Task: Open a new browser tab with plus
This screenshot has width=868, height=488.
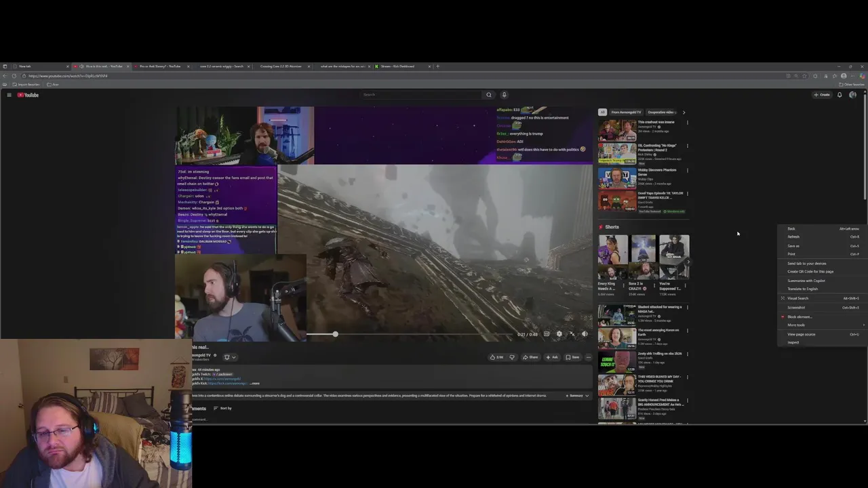Action: point(437,66)
